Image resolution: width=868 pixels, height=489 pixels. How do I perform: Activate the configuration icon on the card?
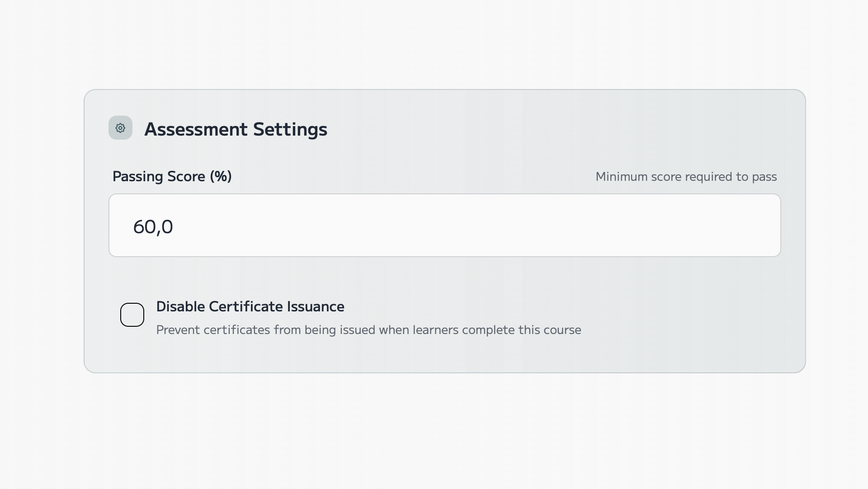coord(120,128)
